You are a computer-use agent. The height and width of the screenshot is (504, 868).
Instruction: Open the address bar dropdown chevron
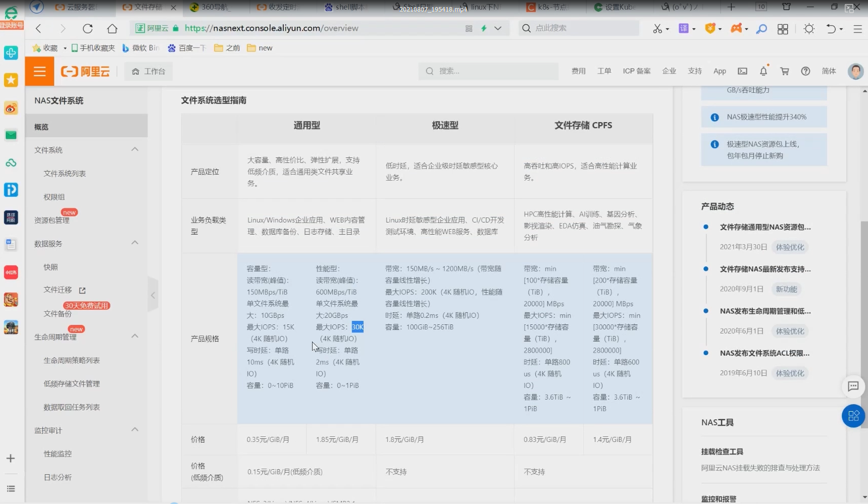tap(498, 28)
